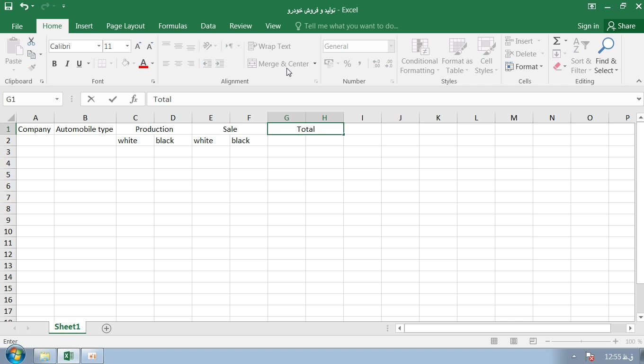This screenshot has height=364, width=644.
Task: Confirm entry with formula bar checkmark
Action: [x=113, y=99]
